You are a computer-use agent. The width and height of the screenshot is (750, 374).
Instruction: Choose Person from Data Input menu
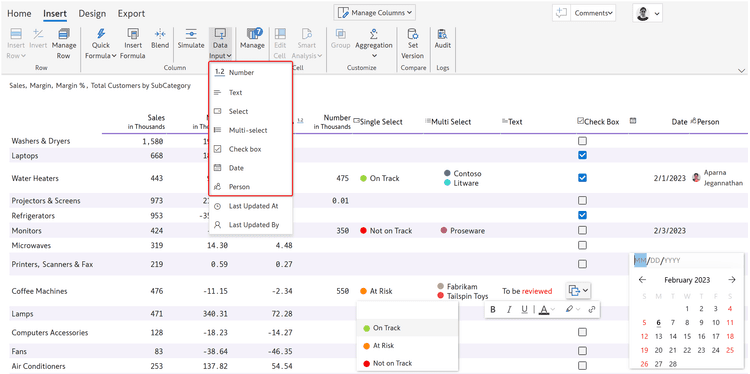[251, 187]
